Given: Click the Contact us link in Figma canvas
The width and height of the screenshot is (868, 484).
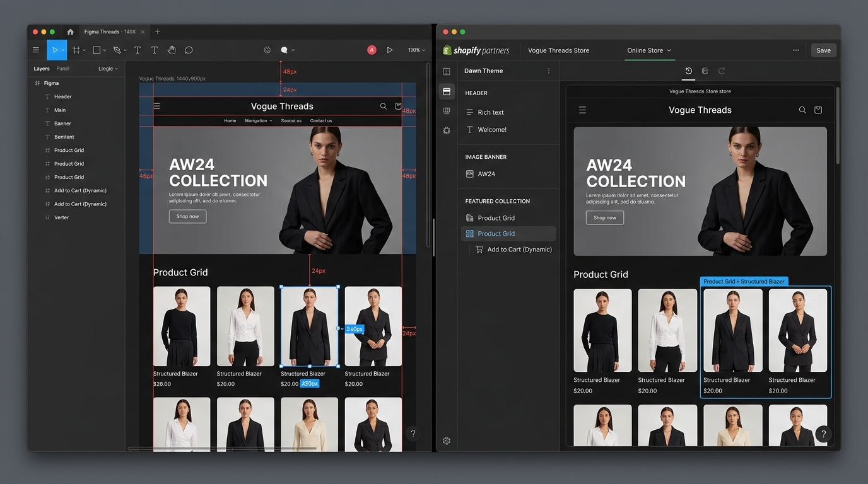Looking at the screenshot, I should pos(321,120).
